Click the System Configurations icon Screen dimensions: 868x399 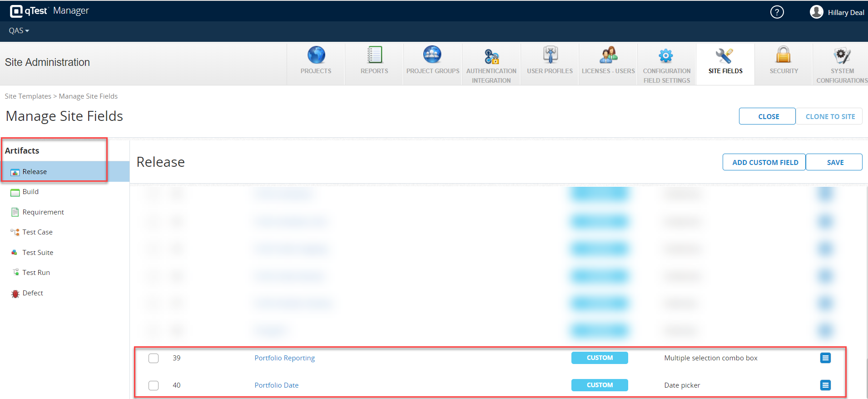coord(842,55)
